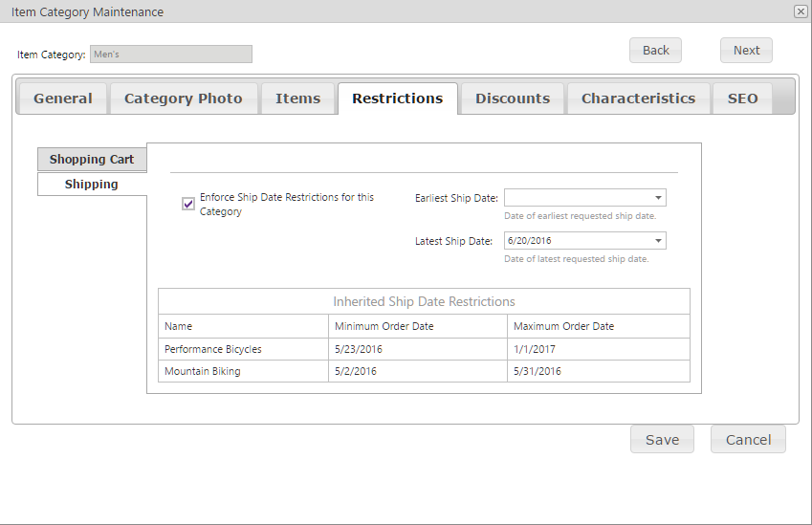Click the Latest Ship Date value 6/20/2016
This screenshot has width=812, height=525.
pyautogui.click(x=529, y=241)
